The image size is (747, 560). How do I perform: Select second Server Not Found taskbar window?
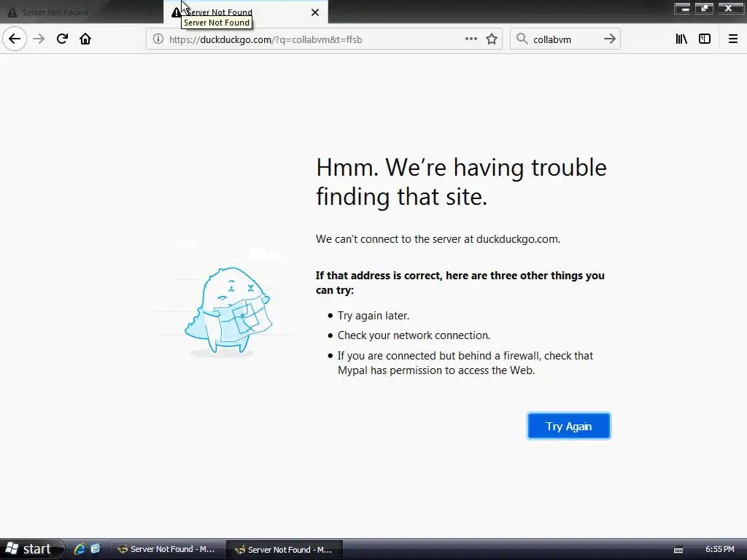[285, 550]
